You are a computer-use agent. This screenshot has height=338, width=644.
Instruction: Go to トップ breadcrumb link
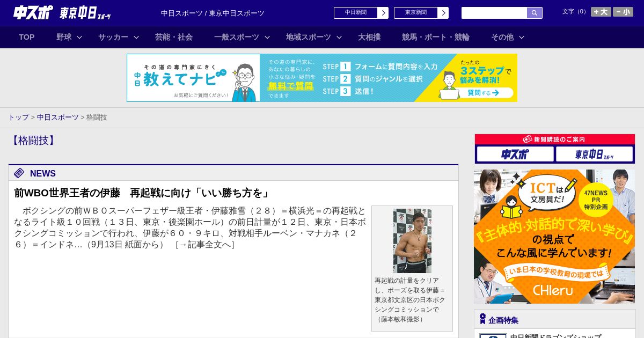[x=18, y=117]
